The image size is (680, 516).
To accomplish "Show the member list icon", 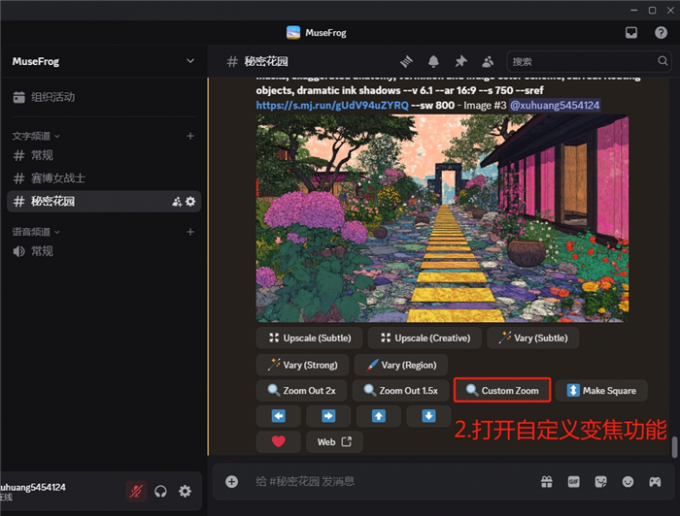I will (x=488, y=61).
